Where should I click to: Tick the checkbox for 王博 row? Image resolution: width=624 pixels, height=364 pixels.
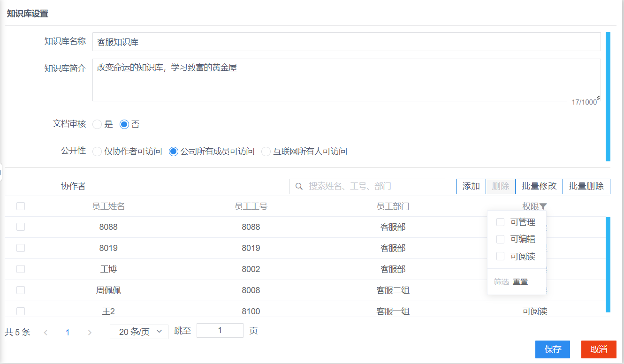coord(21,269)
